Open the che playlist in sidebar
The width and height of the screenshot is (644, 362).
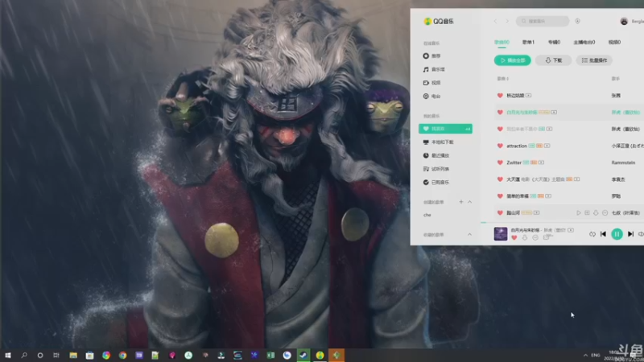pos(427,215)
